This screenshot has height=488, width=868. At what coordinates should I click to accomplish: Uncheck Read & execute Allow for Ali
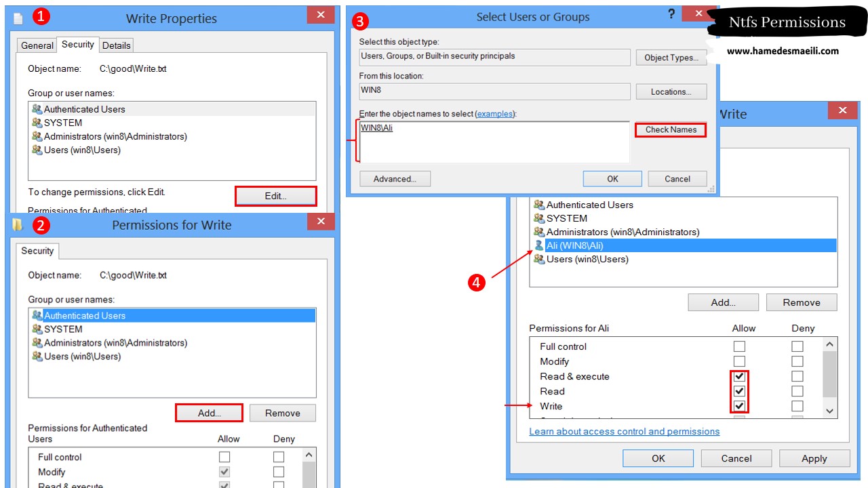coord(739,376)
